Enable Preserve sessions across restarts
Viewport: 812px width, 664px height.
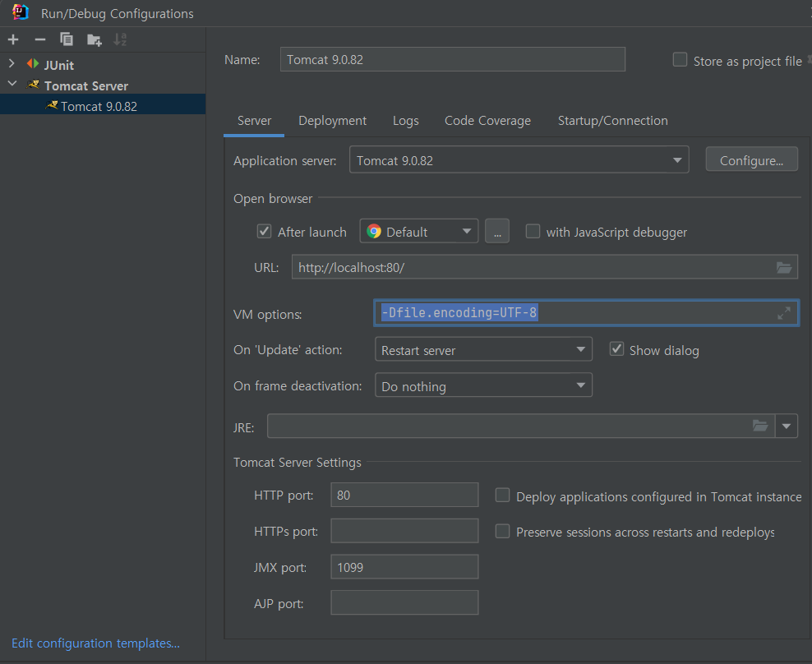502,532
